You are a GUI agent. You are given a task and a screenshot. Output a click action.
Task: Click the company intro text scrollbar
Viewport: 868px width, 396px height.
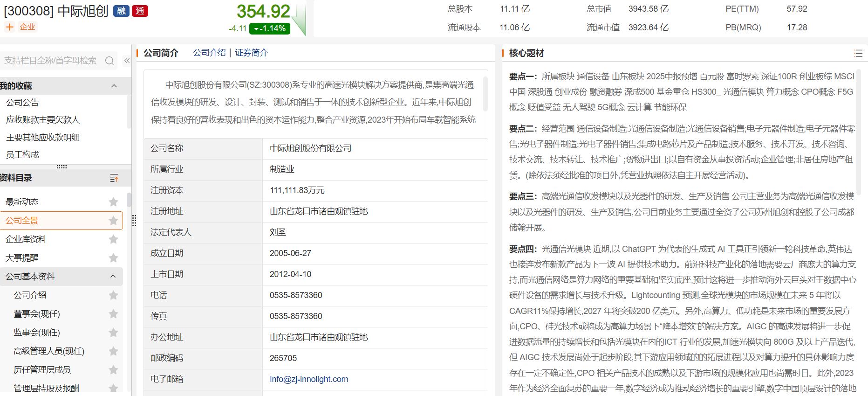click(x=485, y=94)
